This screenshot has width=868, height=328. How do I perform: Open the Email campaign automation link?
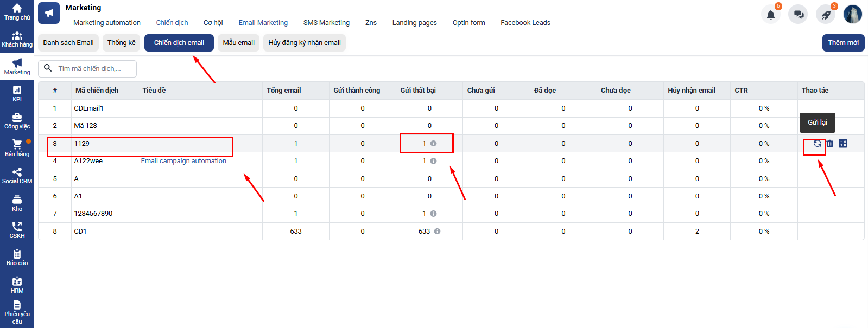pos(183,161)
